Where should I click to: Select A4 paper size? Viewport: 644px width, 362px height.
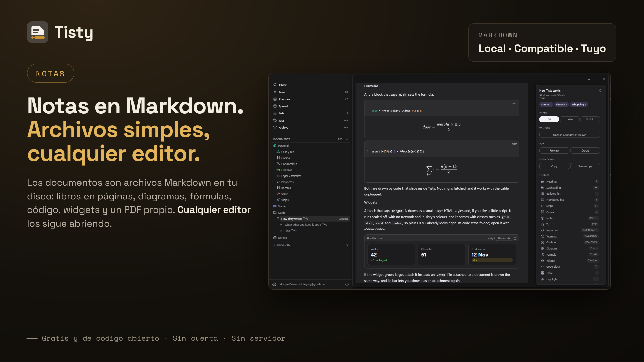[x=549, y=119]
